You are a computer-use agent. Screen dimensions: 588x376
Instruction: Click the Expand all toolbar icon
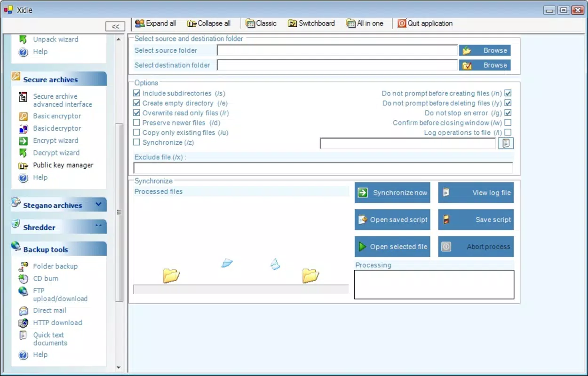(140, 23)
